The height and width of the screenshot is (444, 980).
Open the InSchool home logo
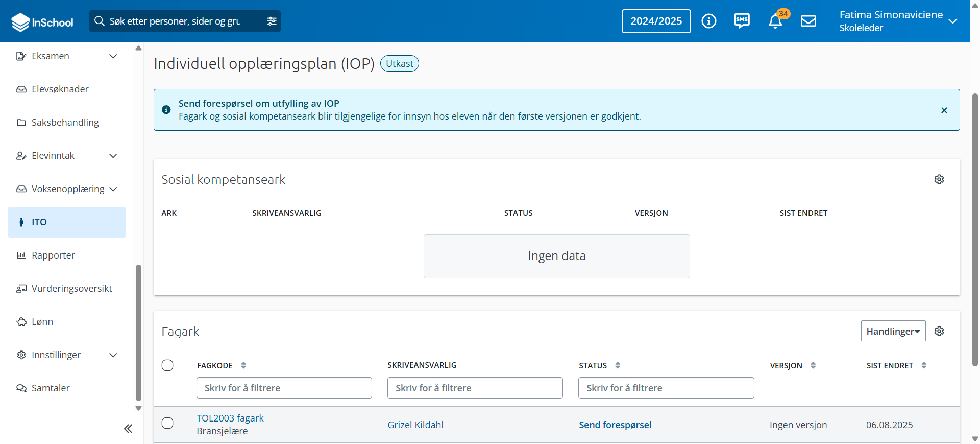42,22
